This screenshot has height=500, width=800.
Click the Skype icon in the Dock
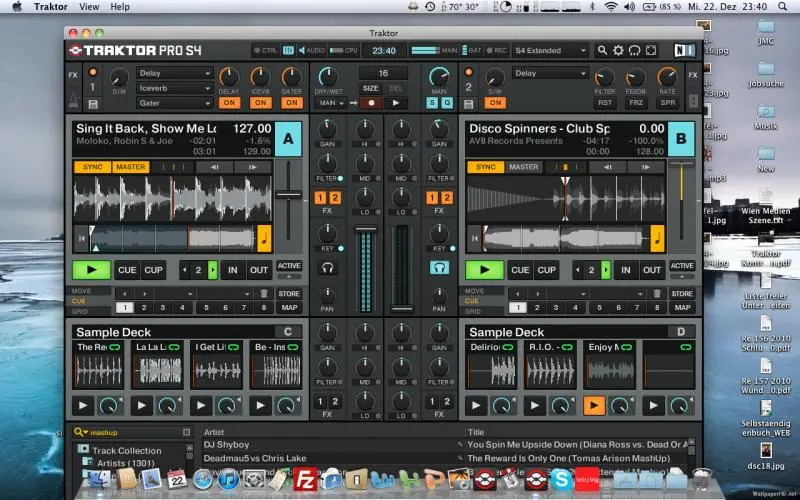559,479
